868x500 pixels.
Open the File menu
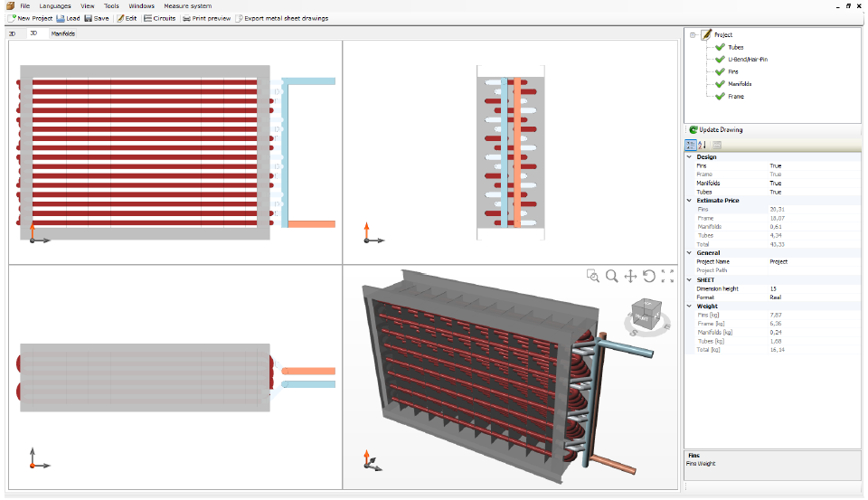[25, 5]
